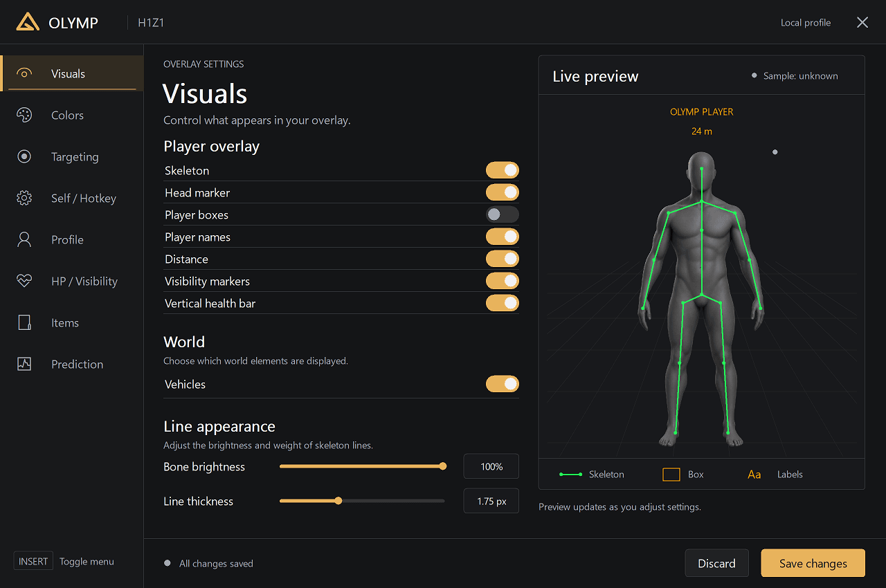This screenshot has height=588, width=886.
Task: Click the H1Z1 game label
Action: pos(151,23)
